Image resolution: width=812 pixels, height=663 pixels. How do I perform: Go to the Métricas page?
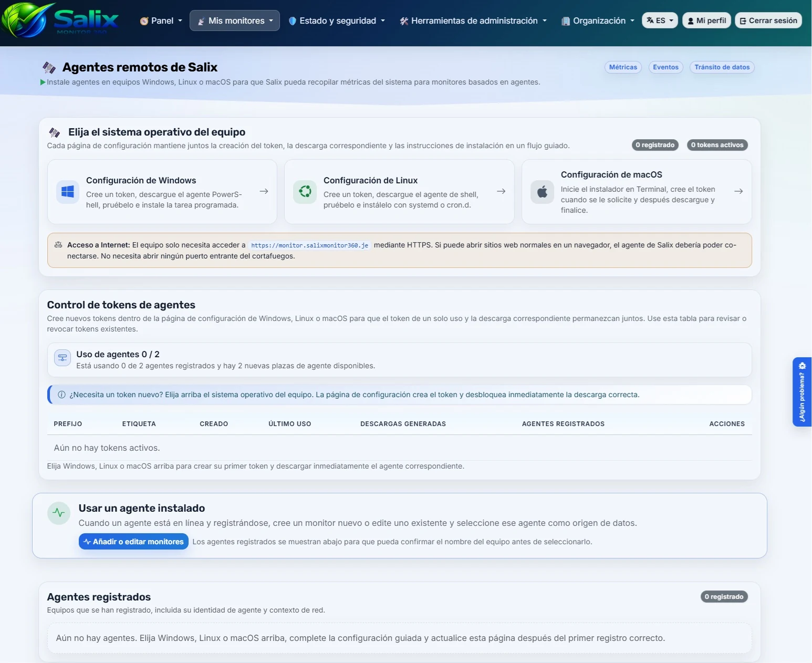(x=623, y=67)
